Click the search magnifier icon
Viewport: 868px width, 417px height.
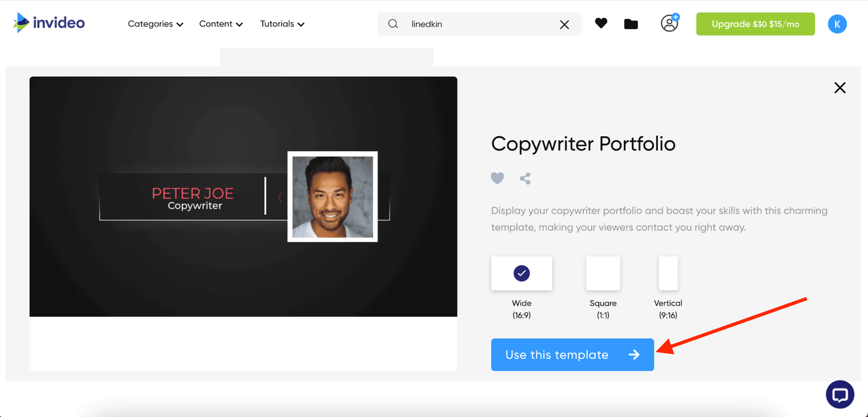coord(393,24)
